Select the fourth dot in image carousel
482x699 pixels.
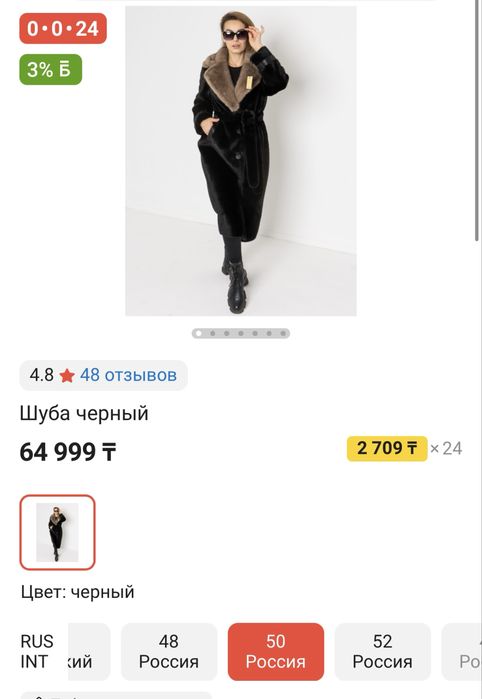click(x=241, y=333)
